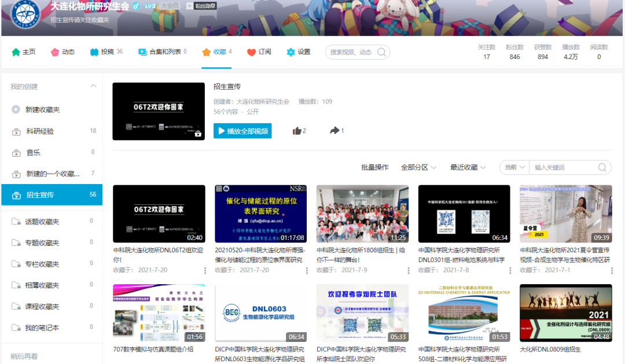Open the 夏令营 2021 09:39 video thumbnail
625x364 pixels.
[566, 214]
